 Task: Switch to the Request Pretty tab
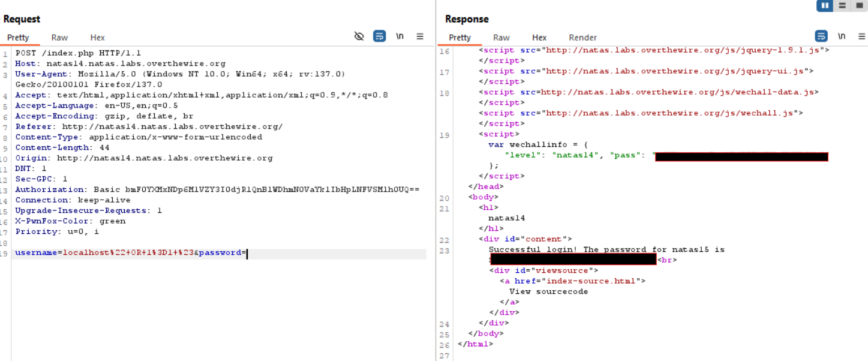click(18, 38)
